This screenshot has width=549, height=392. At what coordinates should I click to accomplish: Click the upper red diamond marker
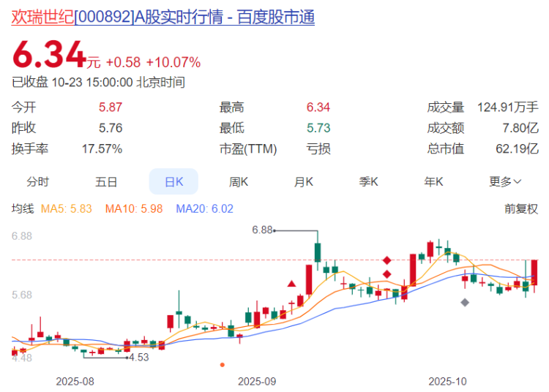pyautogui.click(x=387, y=260)
